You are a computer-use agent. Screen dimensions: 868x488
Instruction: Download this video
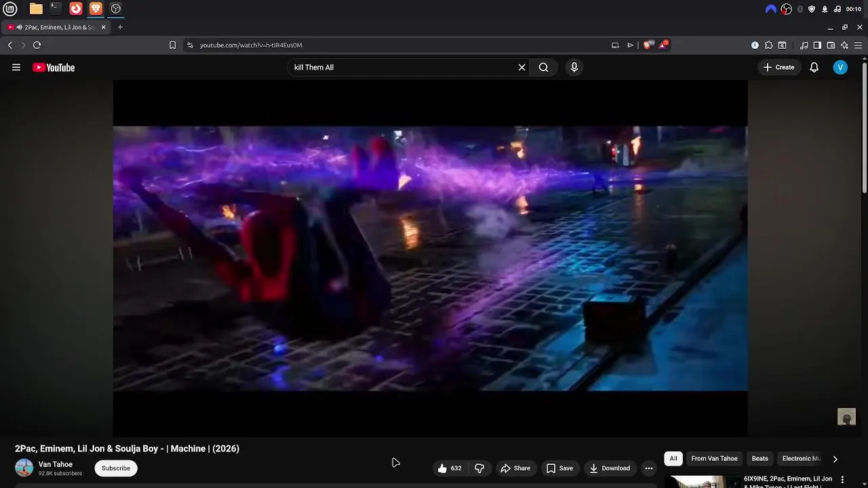tap(610, 468)
